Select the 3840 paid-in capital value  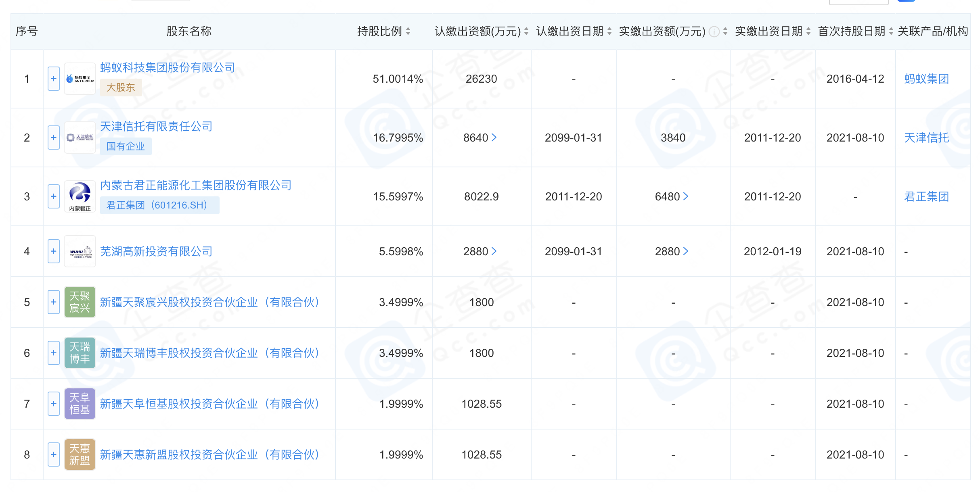(673, 138)
